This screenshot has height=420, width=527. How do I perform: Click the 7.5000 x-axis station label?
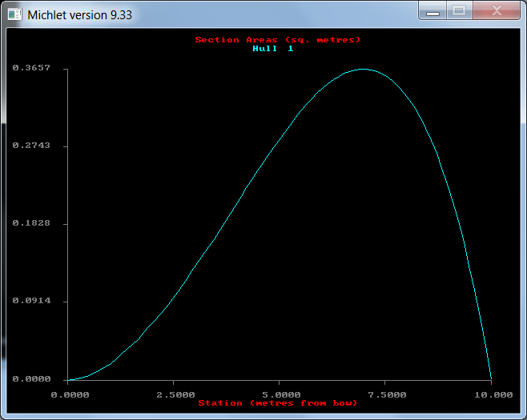point(385,394)
